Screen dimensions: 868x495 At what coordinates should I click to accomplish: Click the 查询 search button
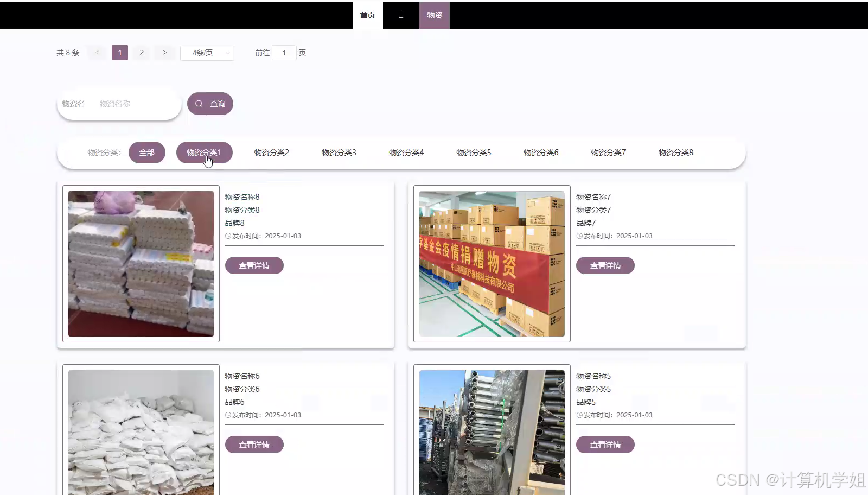click(210, 104)
